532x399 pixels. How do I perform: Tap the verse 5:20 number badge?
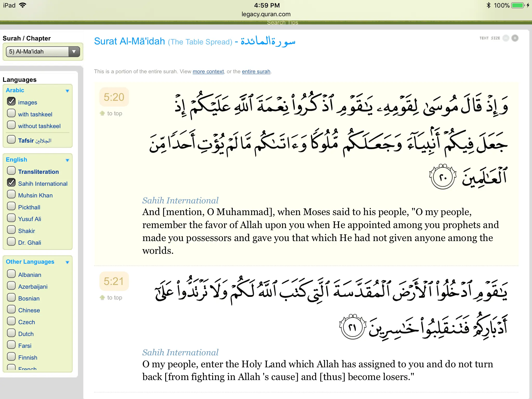pyautogui.click(x=114, y=97)
